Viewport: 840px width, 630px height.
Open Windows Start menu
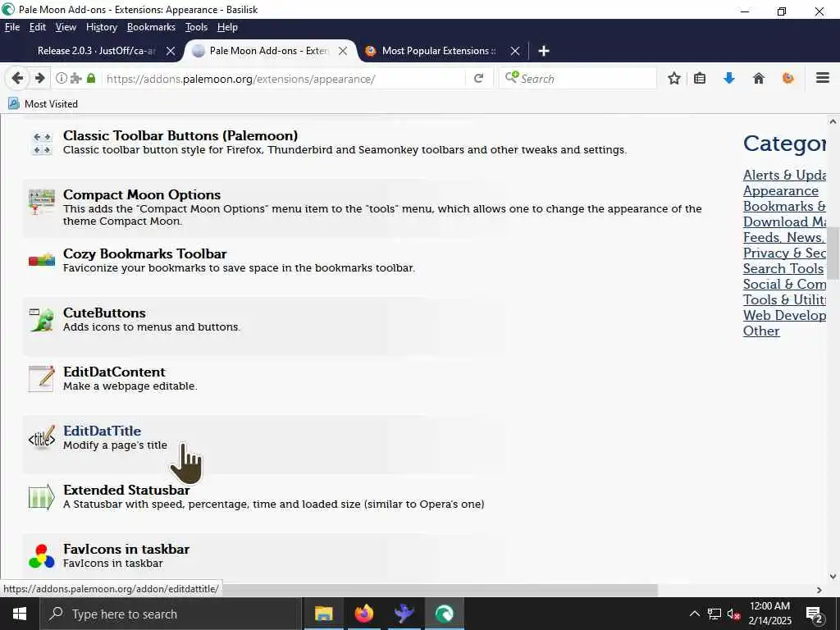[20, 614]
